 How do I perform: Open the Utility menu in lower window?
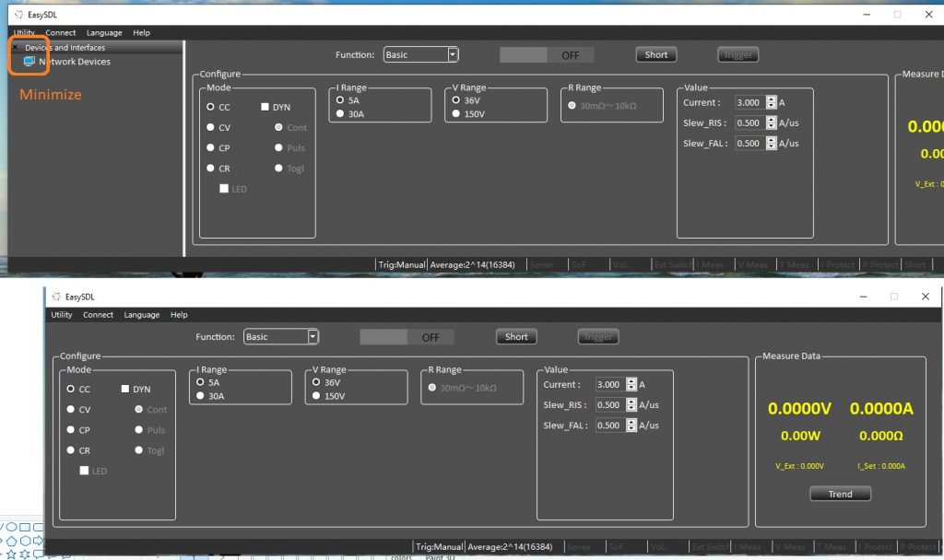[x=62, y=315]
